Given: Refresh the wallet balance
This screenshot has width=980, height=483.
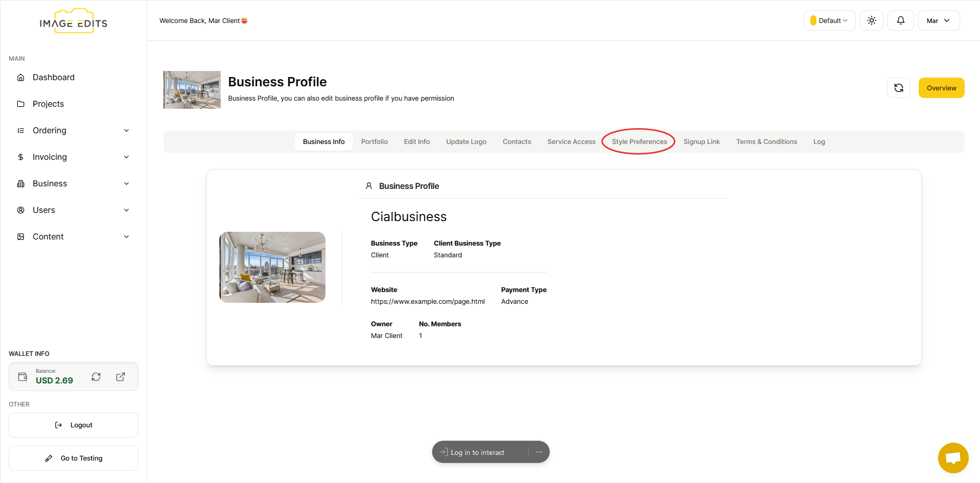Looking at the screenshot, I should (x=96, y=377).
